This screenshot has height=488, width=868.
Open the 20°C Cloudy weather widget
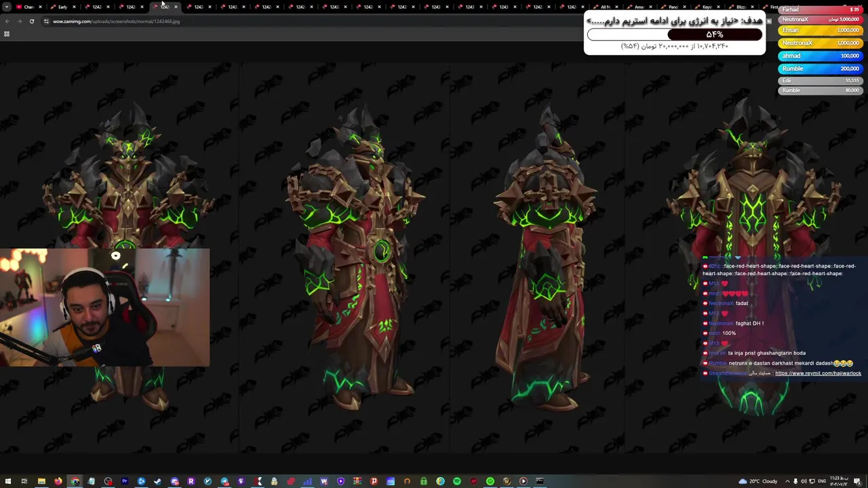pyautogui.click(x=758, y=481)
